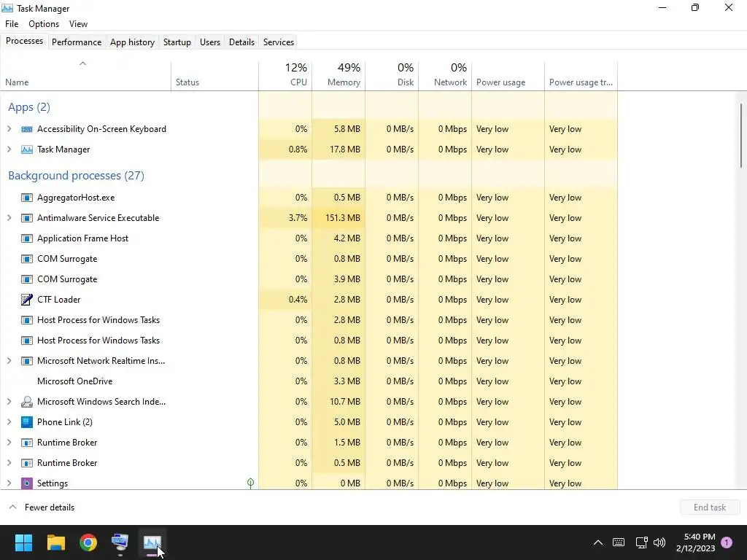Expand Antimalware Service Executable details

(9, 218)
